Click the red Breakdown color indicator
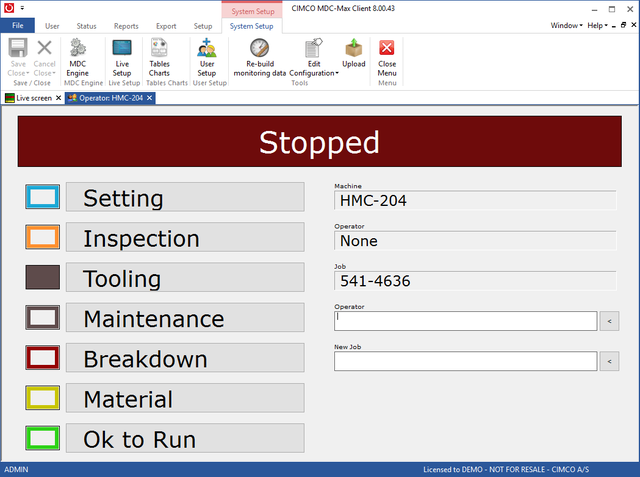Image resolution: width=640 pixels, height=477 pixels. [42, 357]
